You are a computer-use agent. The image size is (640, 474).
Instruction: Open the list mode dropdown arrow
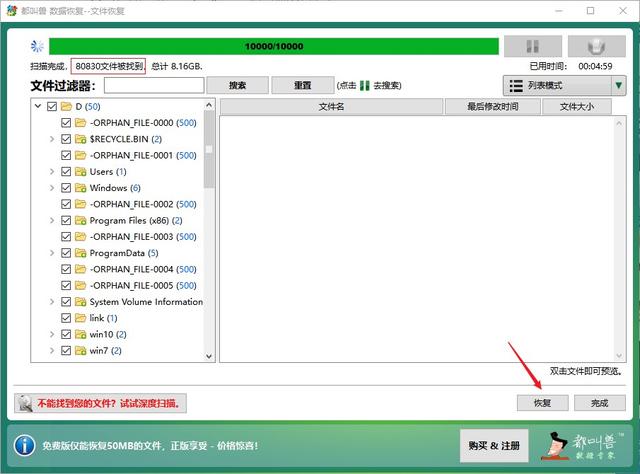[619, 86]
